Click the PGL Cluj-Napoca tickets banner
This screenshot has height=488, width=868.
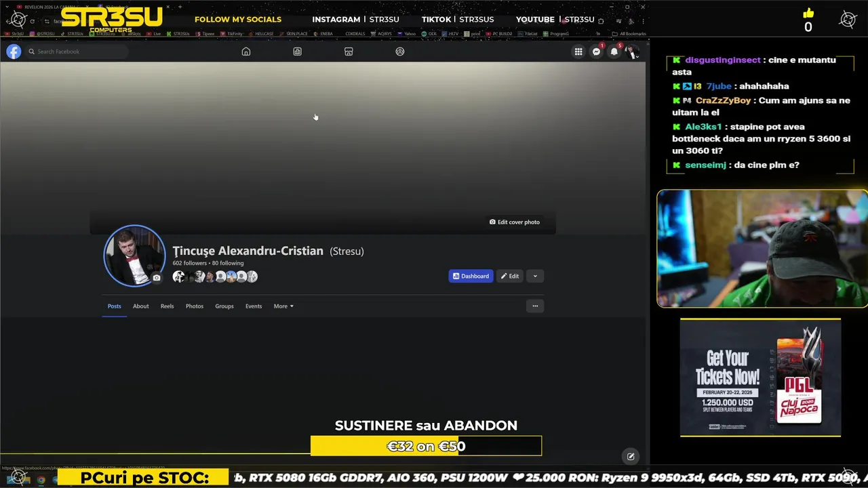pyautogui.click(x=760, y=378)
